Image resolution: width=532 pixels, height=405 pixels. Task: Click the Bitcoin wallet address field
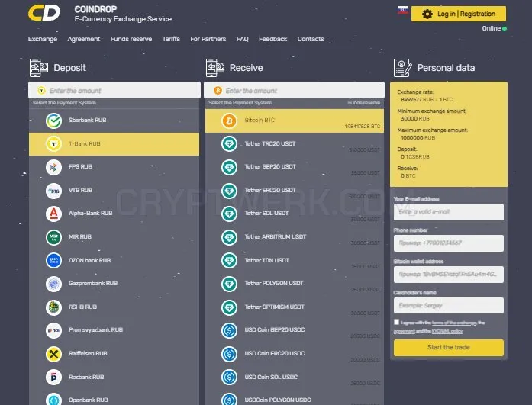click(x=449, y=275)
